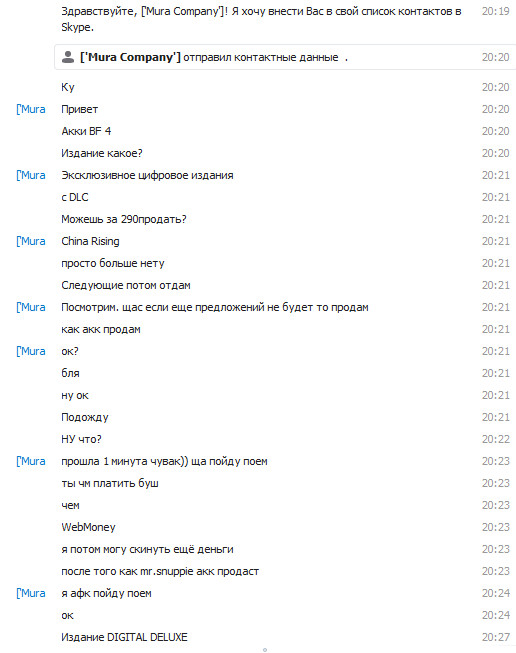The image size is (516, 653).
Task: Select the 'Издание DIGITAL DELUXE' message
Action: coord(124,637)
